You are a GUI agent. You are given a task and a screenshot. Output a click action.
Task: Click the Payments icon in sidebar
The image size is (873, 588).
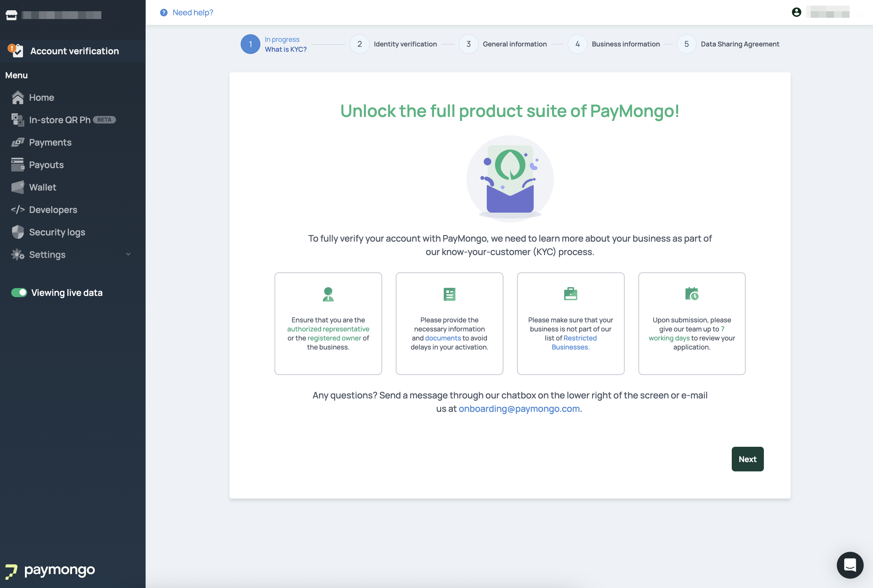point(18,142)
